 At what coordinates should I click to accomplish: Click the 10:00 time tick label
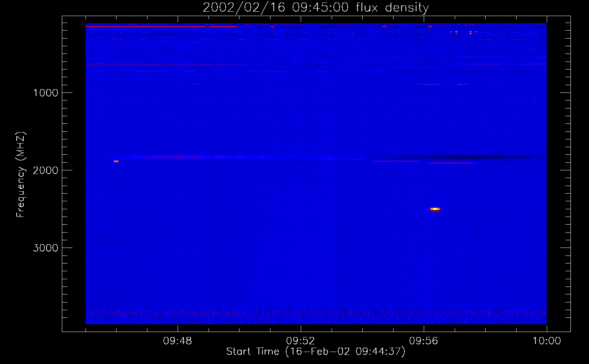(x=547, y=341)
